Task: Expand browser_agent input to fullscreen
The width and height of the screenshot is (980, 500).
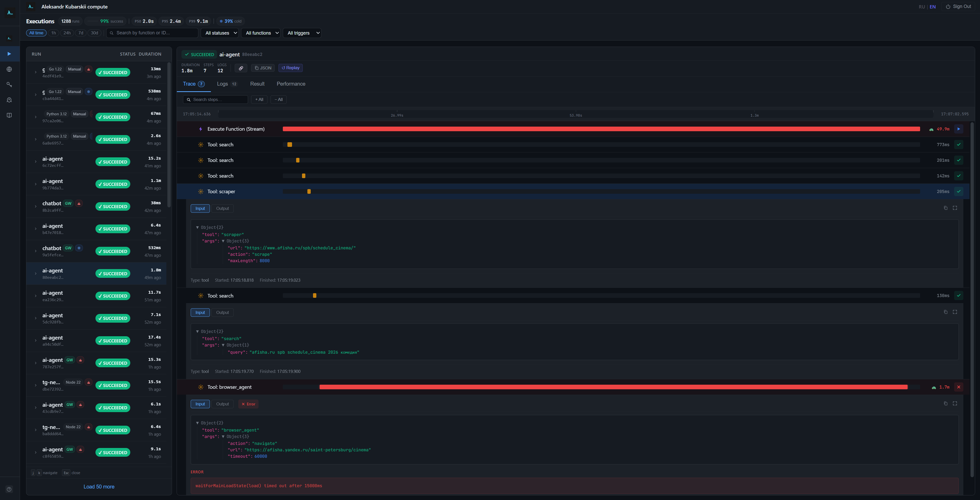Action: (x=954, y=403)
